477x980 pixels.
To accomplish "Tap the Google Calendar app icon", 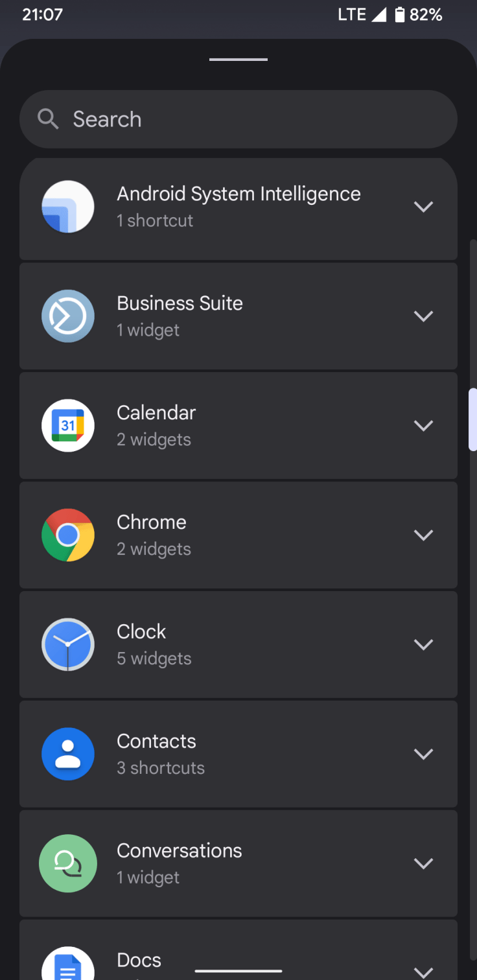I will 68,426.
